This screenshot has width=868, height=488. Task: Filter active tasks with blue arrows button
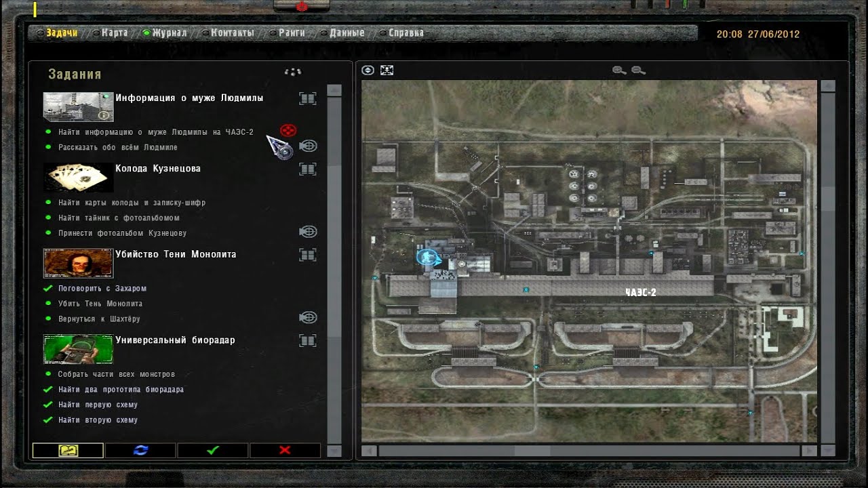pyautogui.click(x=140, y=450)
